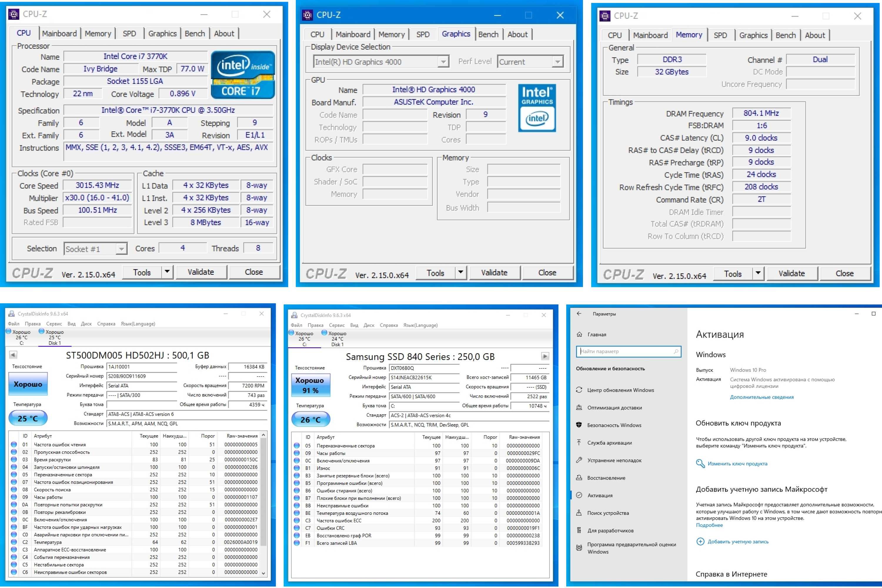Viewport: 882px width, 588px height.
Task: Click the Troubleshoot wrench icon
Action: click(x=579, y=460)
